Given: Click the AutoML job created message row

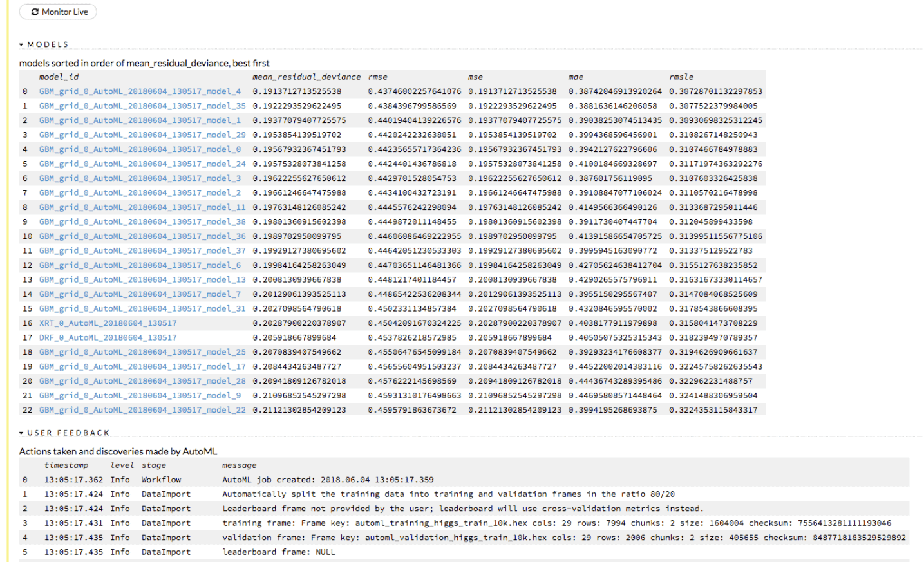Looking at the screenshot, I should click(x=328, y=480).
